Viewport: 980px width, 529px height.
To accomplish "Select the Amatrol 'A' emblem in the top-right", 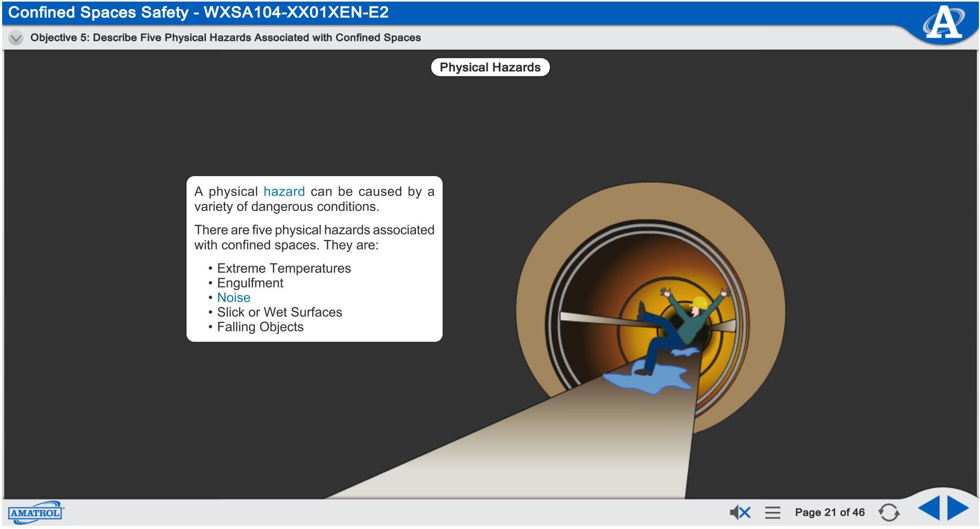I will 944,21.
